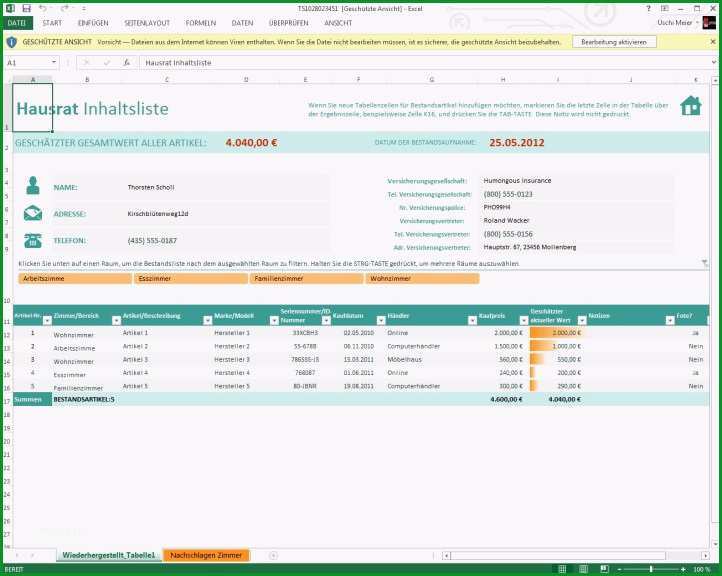Open the Marke/Modell column filter dropdown

tap(274, 320)
